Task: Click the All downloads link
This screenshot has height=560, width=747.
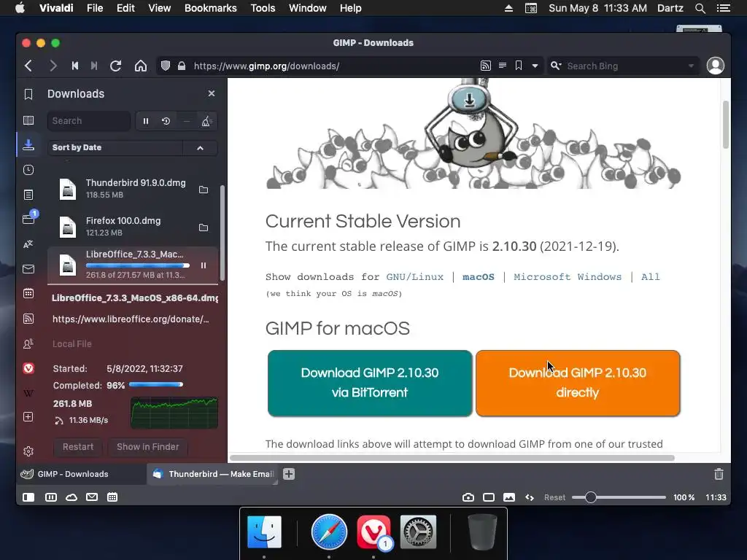Action: coord(650,276)
